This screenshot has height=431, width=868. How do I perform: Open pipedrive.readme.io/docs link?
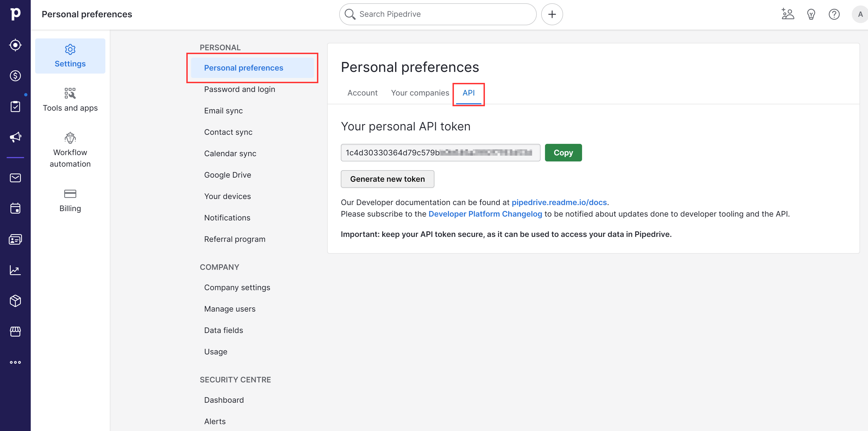click(x=559, y=202)
